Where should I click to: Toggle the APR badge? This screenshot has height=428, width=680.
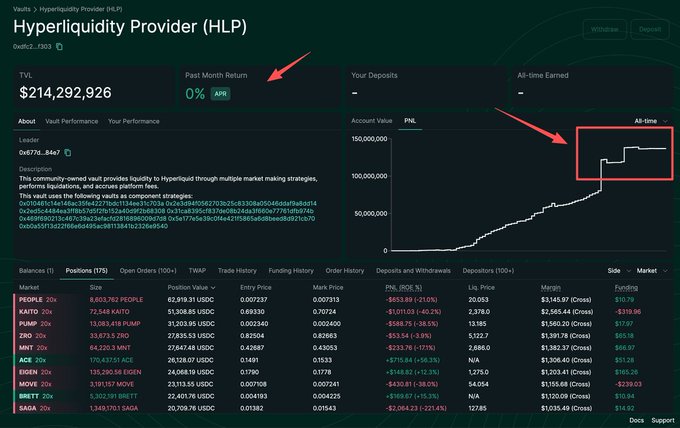pos(220,94)
